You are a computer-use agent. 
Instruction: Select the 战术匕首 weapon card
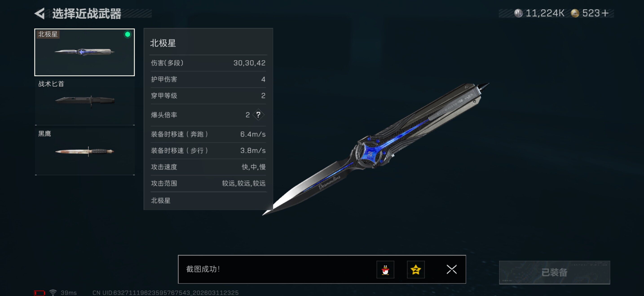(84, 102)
